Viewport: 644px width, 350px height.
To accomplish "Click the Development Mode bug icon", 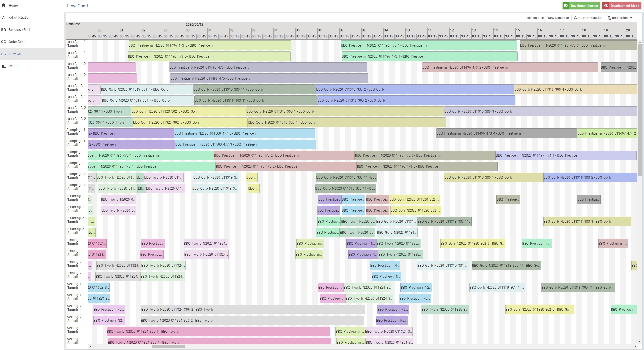I will [606, 6].
